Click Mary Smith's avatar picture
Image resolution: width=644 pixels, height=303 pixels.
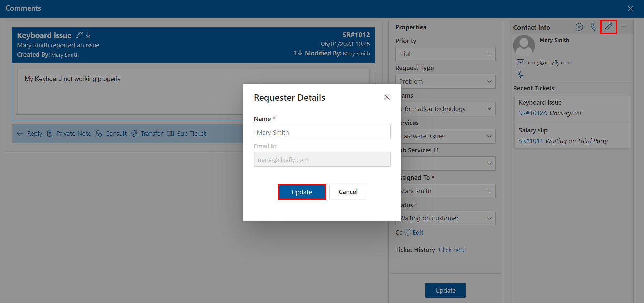[524, 45]
